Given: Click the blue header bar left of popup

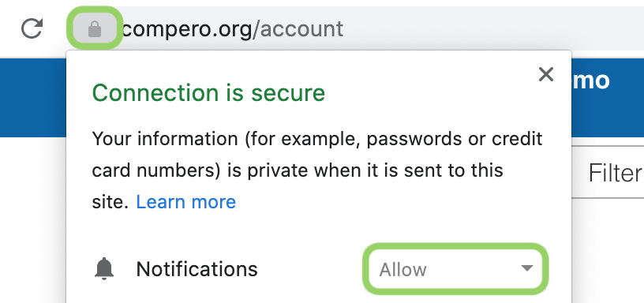Looking at the screenshot, I should pyautogui.click(x=33, y=98).
